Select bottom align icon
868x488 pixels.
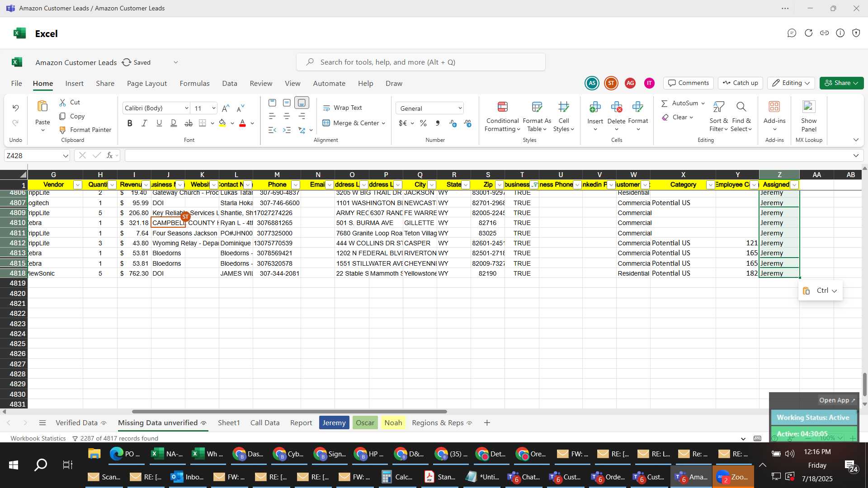click(302, 103)
